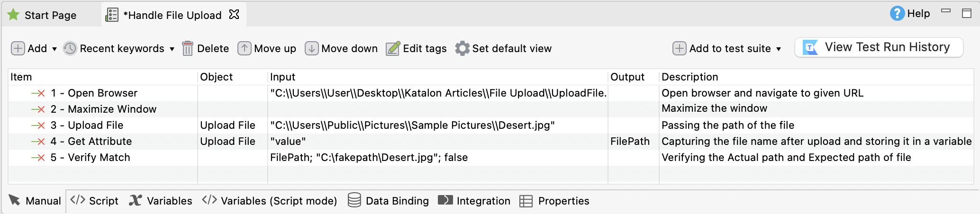Open Help via the question mark icon
Image resolution: width=980 pixels, height=214 pixels.
click(897, 14)
